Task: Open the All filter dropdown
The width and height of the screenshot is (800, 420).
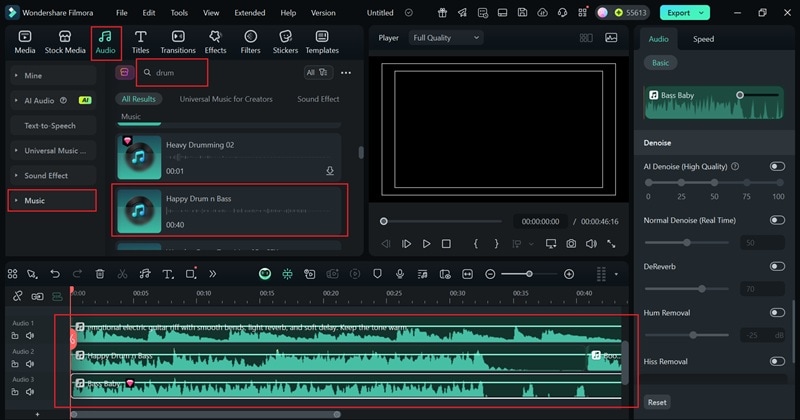Action: click(x=318, y=72)
